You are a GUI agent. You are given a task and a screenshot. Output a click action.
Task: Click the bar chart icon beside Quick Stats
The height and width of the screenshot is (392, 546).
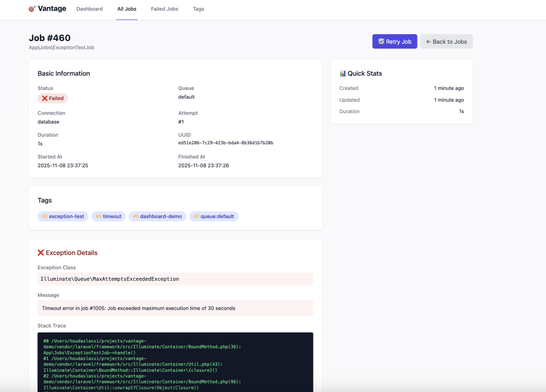tap(343, 73)
